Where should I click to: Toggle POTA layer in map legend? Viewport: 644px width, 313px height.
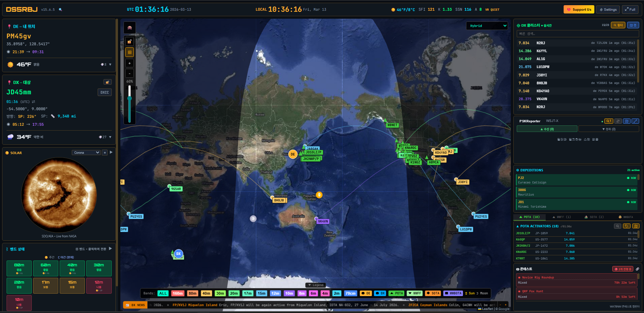(396, 293)
